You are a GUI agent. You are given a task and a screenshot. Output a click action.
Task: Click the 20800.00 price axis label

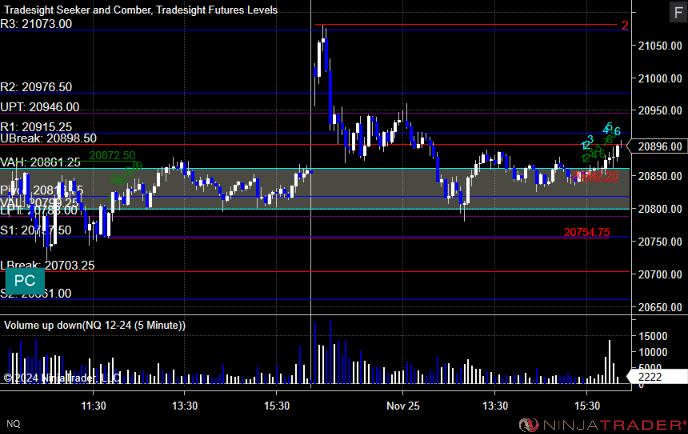point(660,209)
